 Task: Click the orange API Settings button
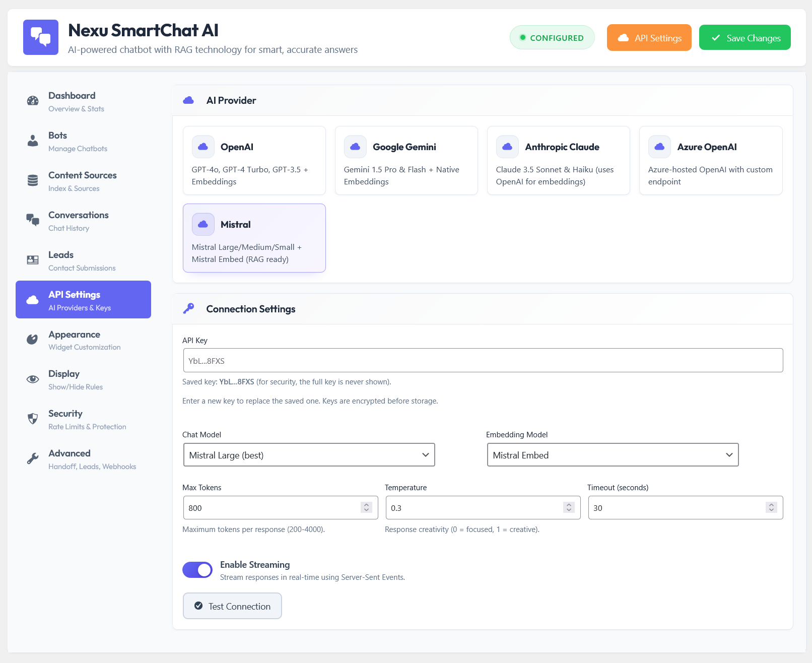click(649, 37)
